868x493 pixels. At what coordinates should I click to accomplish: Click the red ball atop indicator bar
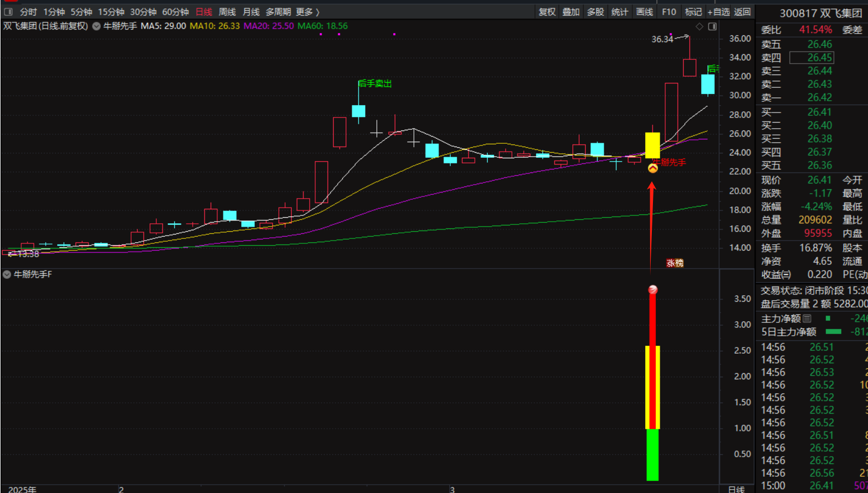(653, 289)
